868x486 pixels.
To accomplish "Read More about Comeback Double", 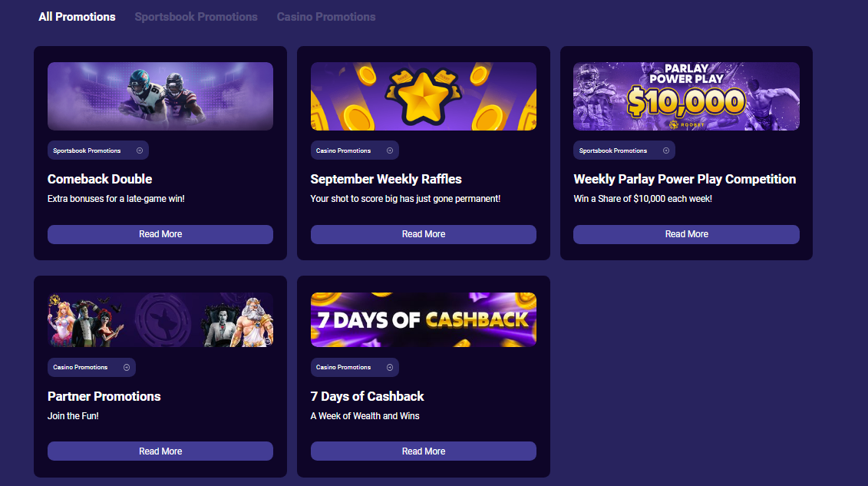I will pyautogui.click(x=160, y=234).
